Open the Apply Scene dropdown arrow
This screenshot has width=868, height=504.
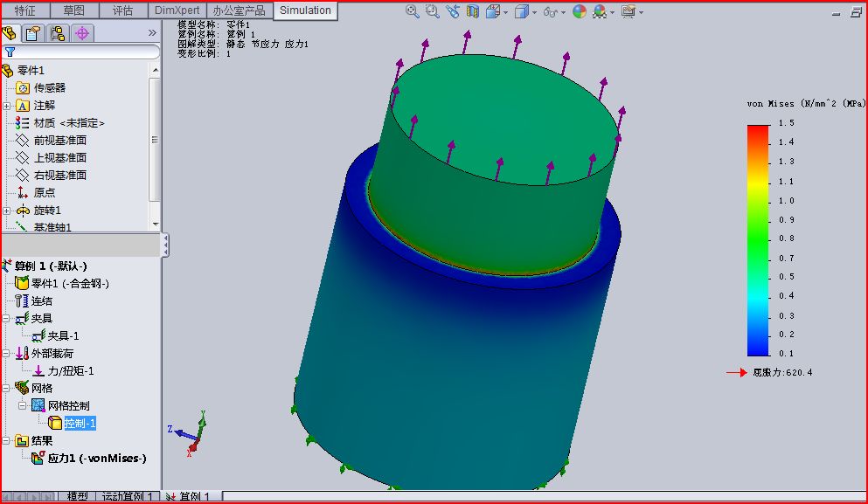coord(612,13)
